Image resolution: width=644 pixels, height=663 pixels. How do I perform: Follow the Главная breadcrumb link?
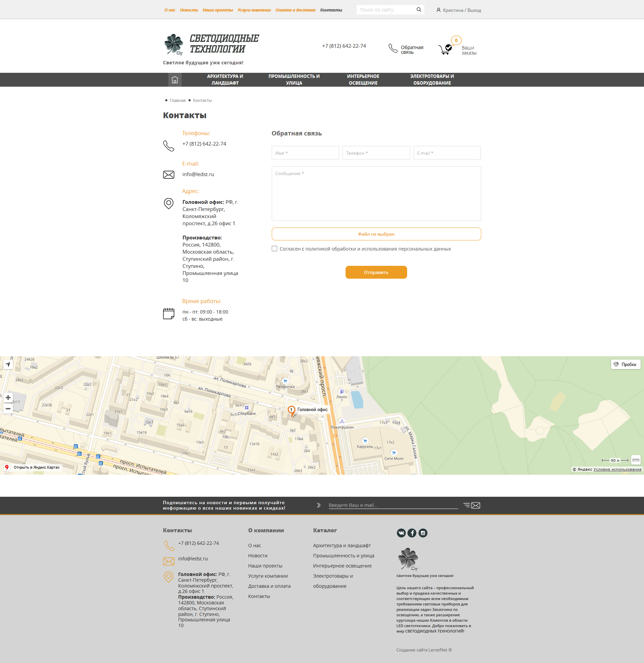[177, 101]
